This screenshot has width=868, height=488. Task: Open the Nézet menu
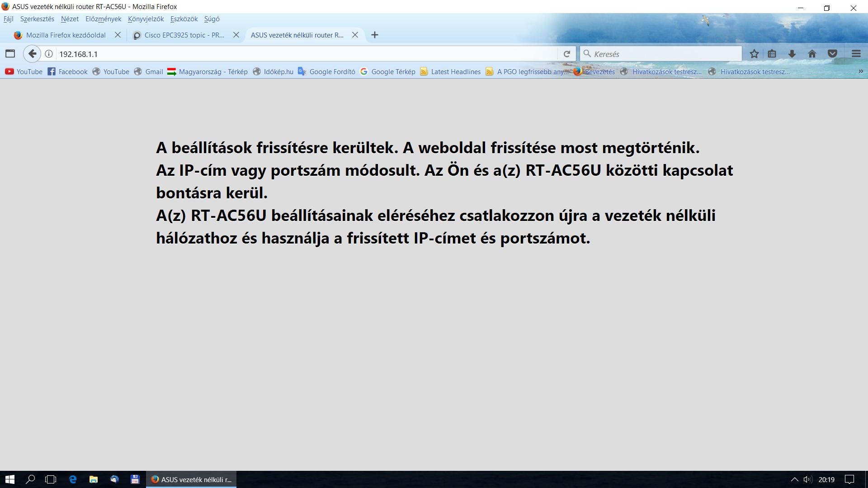[x=70, y=19]
